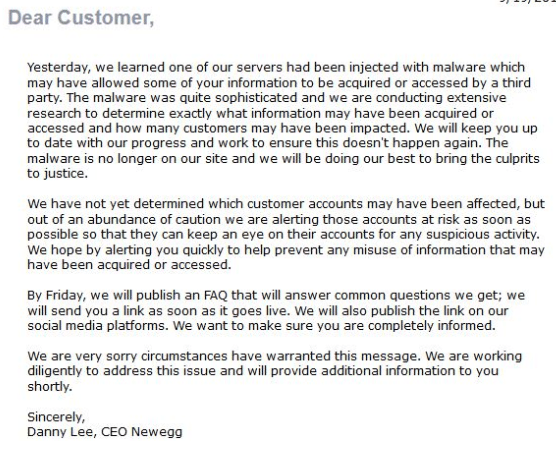Click the 'Dear Customer,' heading

point(81,18)
